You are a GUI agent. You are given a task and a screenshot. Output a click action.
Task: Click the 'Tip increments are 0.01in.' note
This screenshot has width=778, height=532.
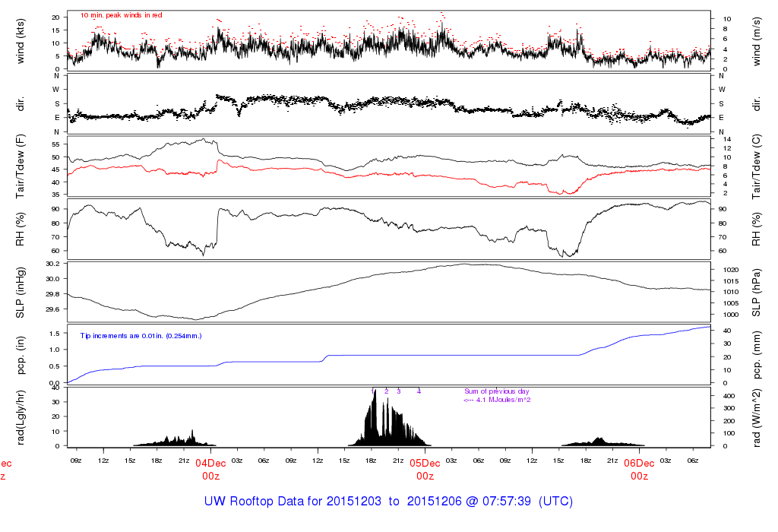122,336
